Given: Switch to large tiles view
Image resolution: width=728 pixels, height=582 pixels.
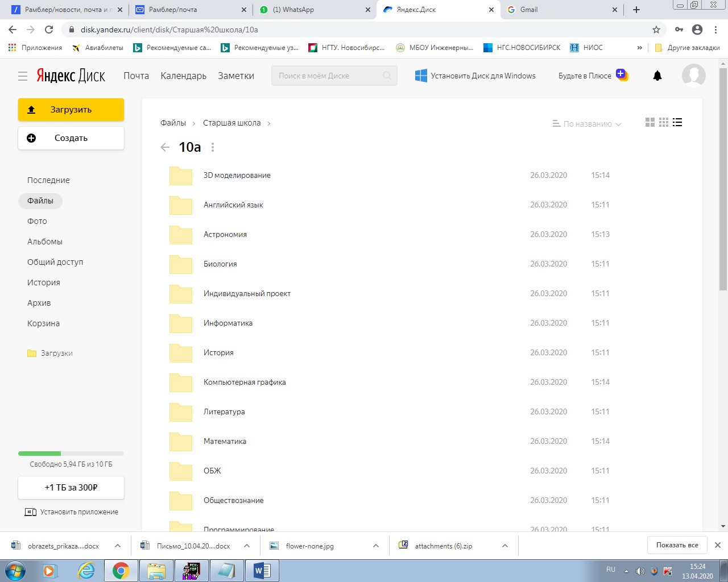Looking at the screenshot, I should click(650, 122).
